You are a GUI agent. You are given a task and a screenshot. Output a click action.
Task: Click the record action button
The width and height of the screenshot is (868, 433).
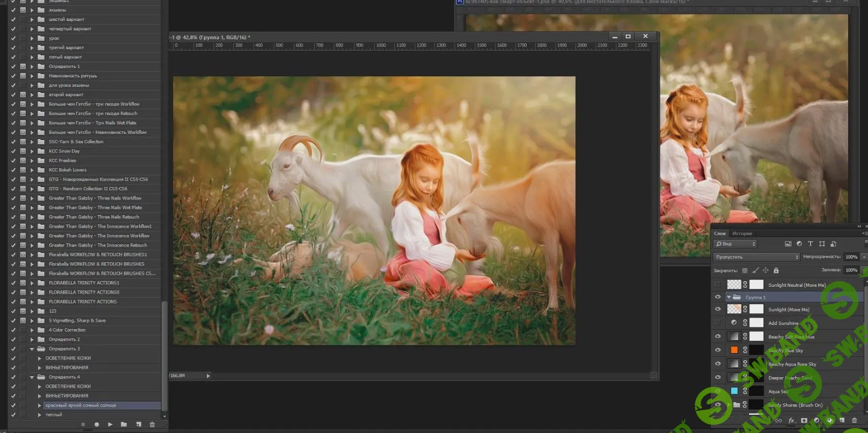[x=97, y=425]
